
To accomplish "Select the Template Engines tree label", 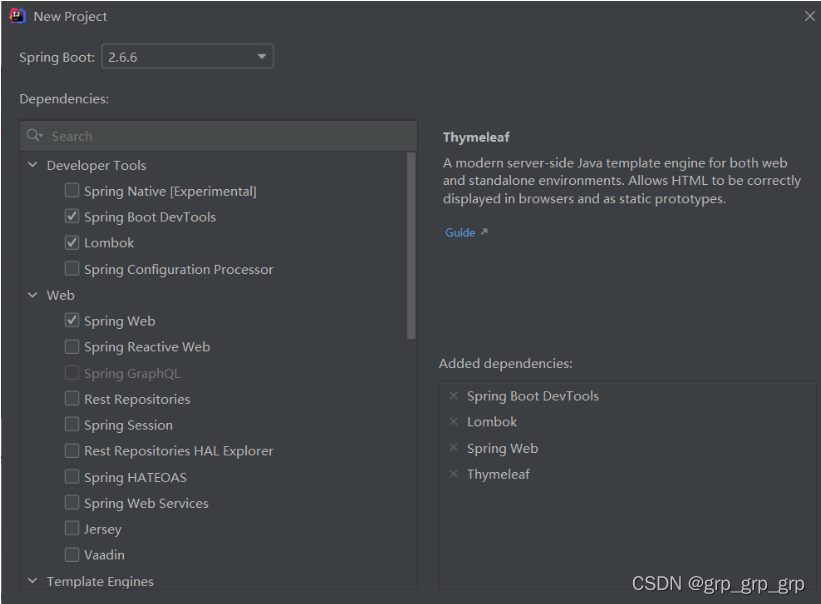I will coord(100,581).
